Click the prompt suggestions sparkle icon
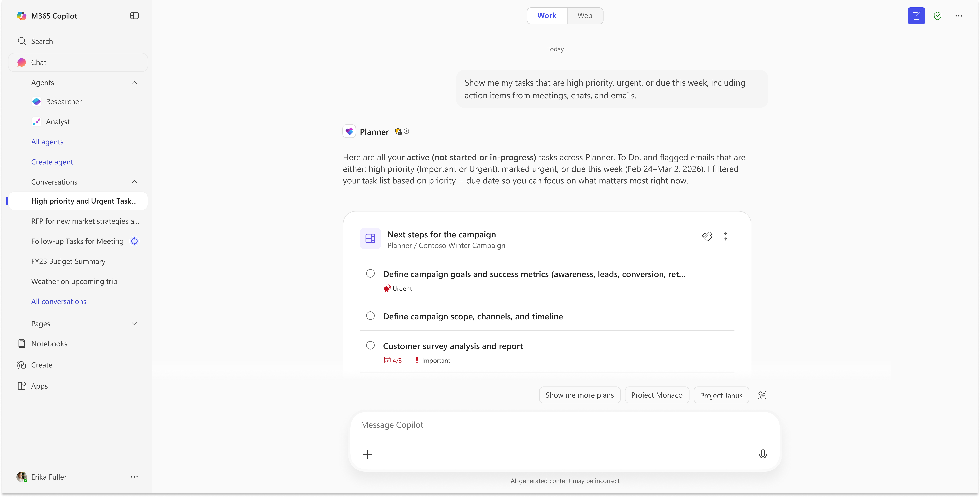980x497 pixels. tap(762, 395)
